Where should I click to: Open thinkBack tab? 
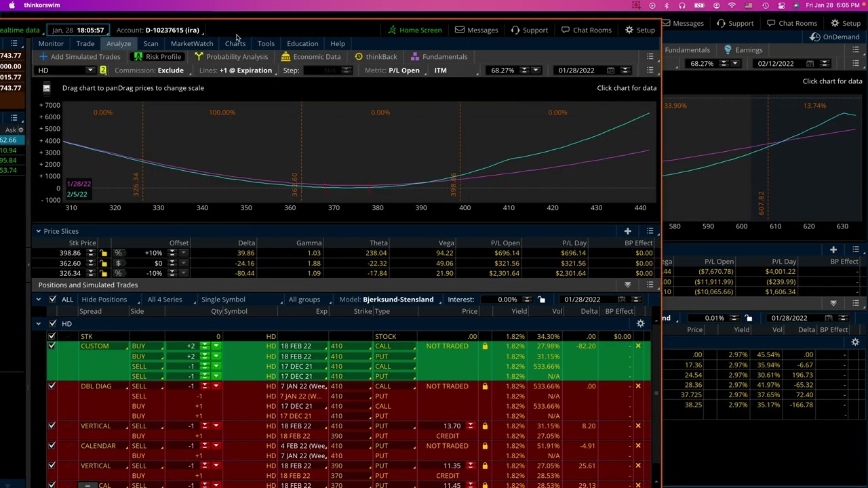click(x=376, y=57)
